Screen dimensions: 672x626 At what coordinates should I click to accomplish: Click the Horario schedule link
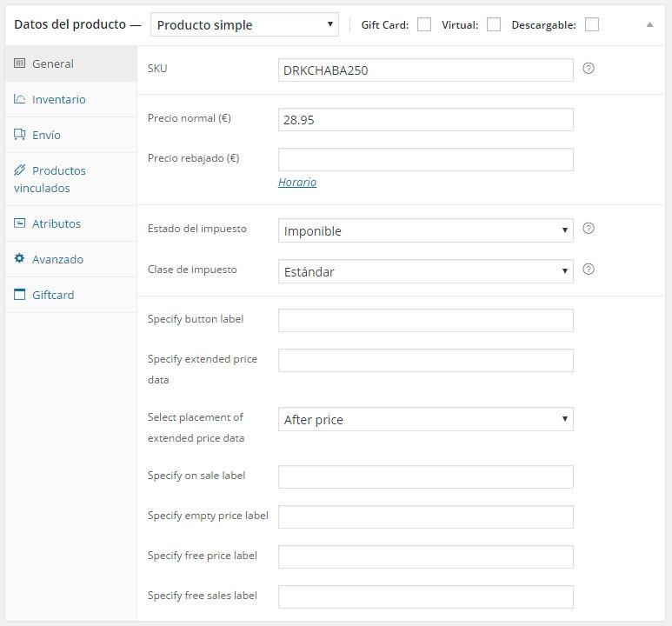pyautogui.click(x=297, y=183)
